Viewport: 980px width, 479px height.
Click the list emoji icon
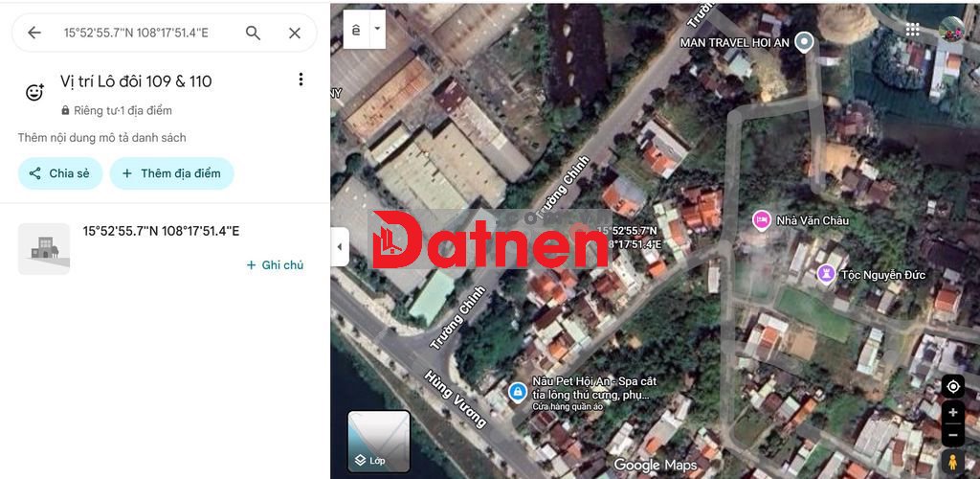click(34, 92)
